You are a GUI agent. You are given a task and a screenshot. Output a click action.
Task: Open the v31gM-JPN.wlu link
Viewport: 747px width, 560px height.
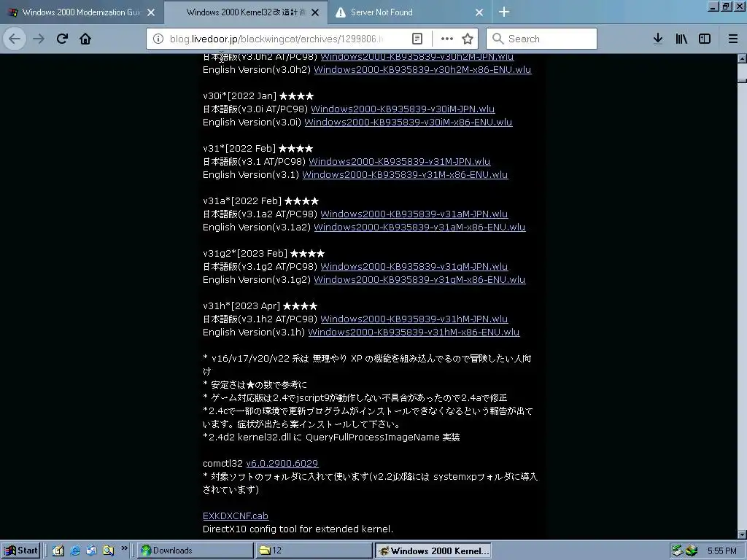(414, 267)
